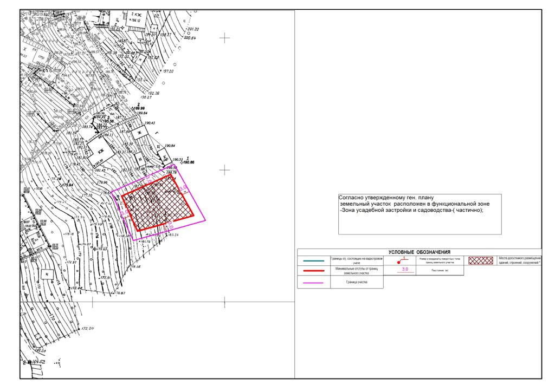
Task: Click the elevation label 172.20
Action: [87, 329]
